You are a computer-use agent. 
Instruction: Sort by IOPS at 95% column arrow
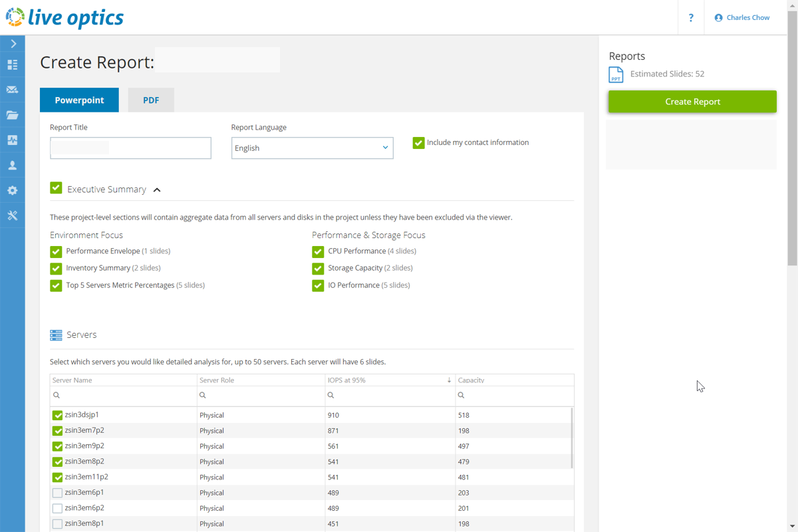(449, 380)
